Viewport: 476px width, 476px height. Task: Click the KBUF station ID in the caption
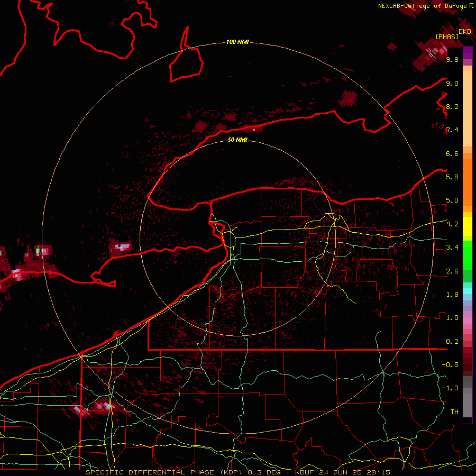[305, 472]
